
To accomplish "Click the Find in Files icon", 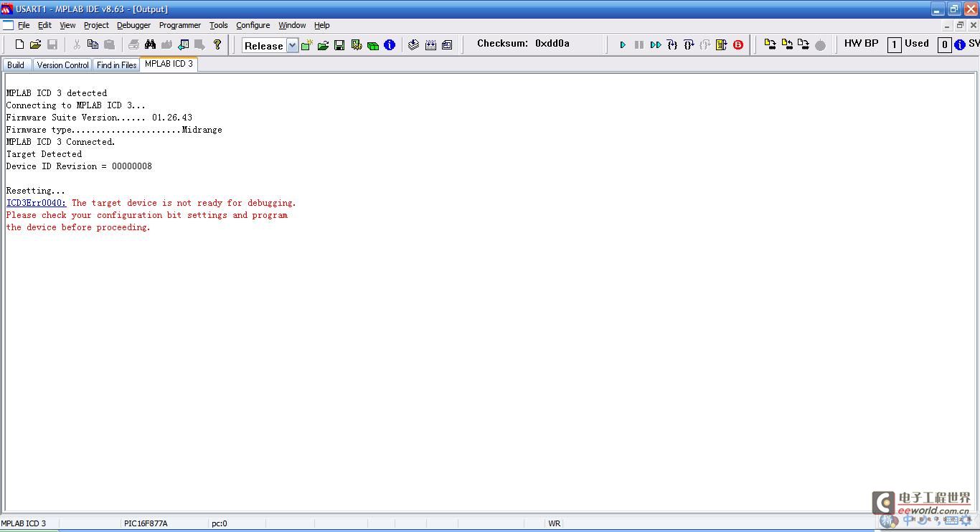I will (166, 44).
